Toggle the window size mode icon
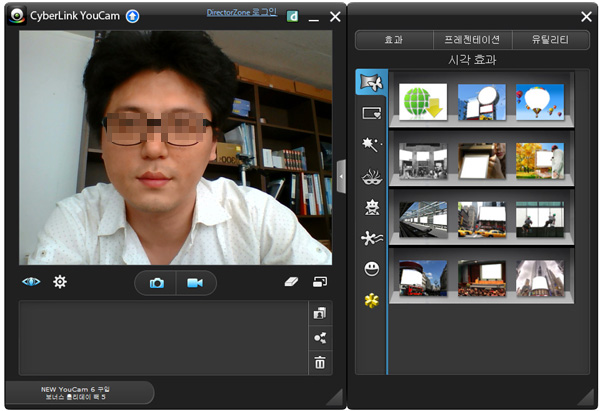The width and height of the screenshot is (600, 411). click(320, 282)
